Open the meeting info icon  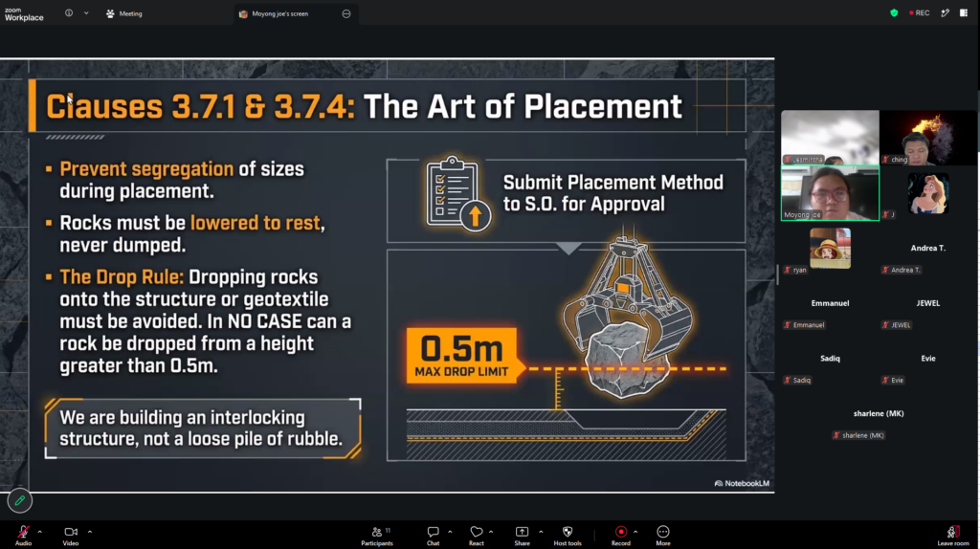pyautogui.click(x=69, y=13)
